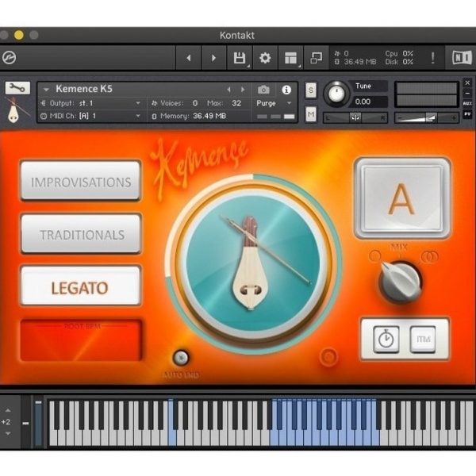Click the round orange button below dial
Image resolution: width=476 pixels, height=476 pixels.
click(328, 357)
